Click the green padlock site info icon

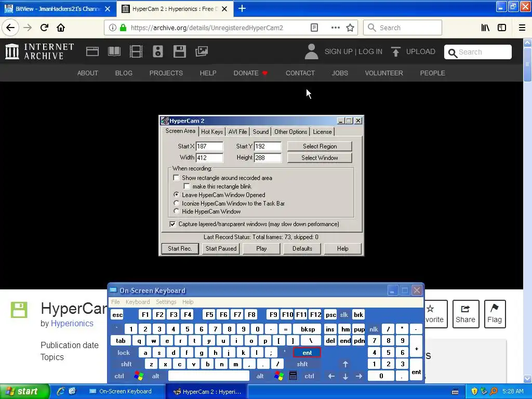(x=123, y=28)
